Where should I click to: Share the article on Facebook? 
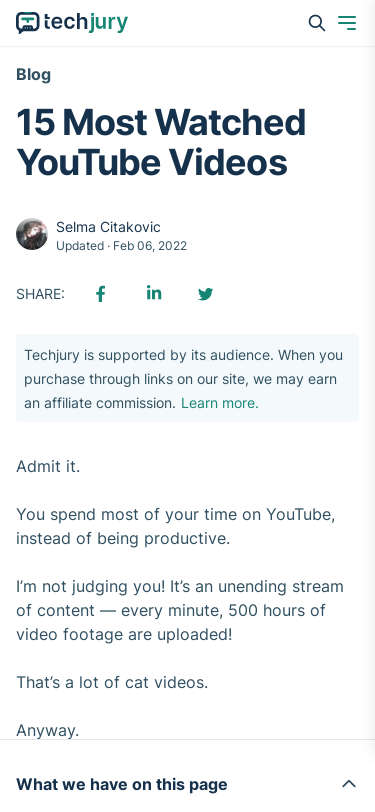coord(100,294)
